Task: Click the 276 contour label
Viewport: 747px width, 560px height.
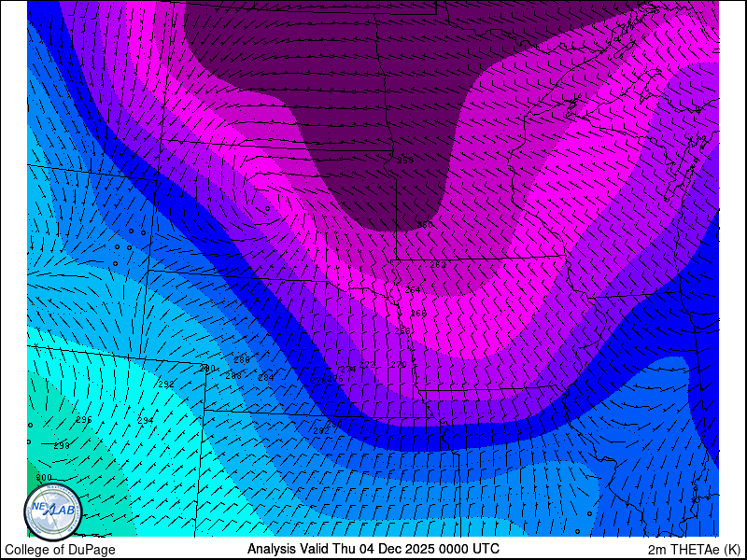Action: [335, 379]
